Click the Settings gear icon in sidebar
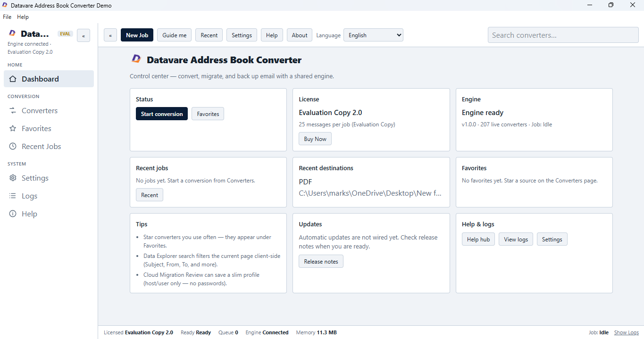644x339 pixels. click(13, 178)
